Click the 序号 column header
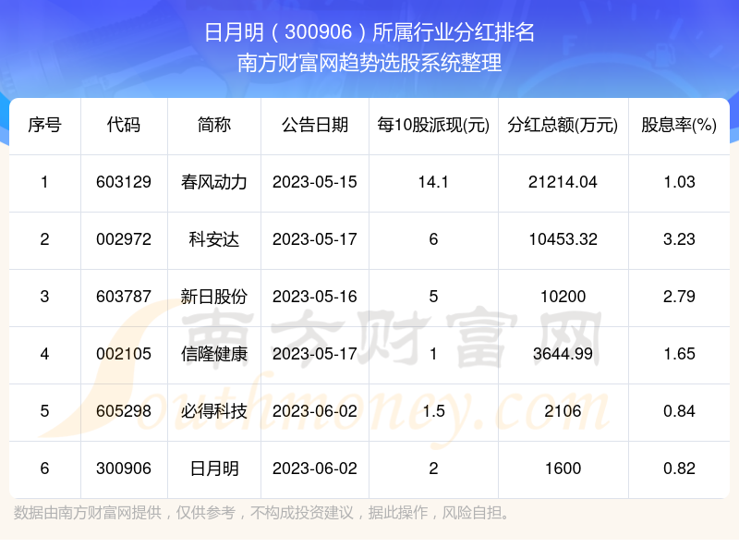 (44, 125)
